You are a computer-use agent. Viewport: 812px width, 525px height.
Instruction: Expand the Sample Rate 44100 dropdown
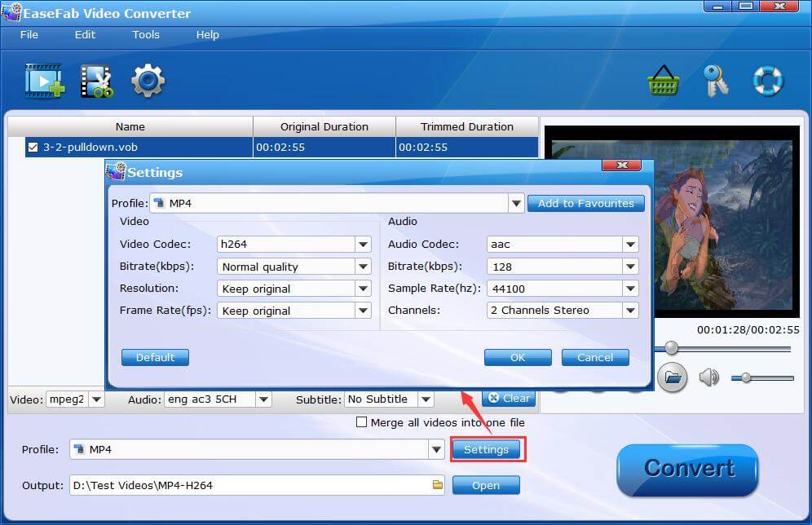pyautogui.click(x=629, y=288)
